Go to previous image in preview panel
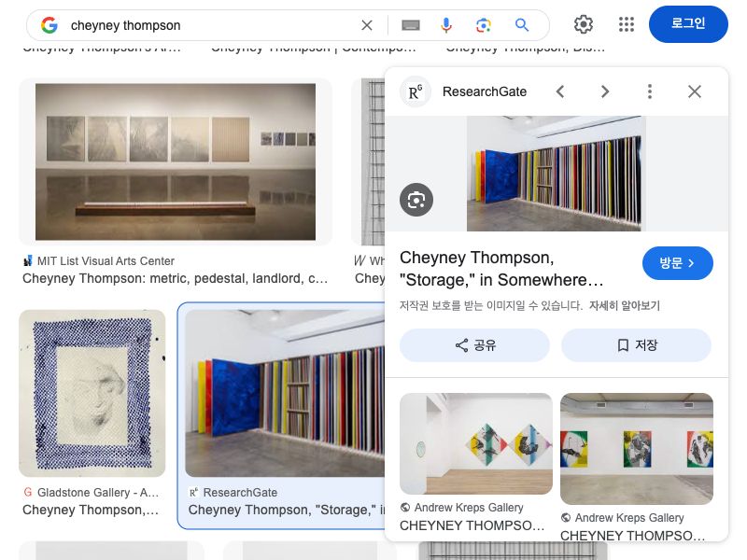Screen dimensions: 747x560 click(560, 91)
